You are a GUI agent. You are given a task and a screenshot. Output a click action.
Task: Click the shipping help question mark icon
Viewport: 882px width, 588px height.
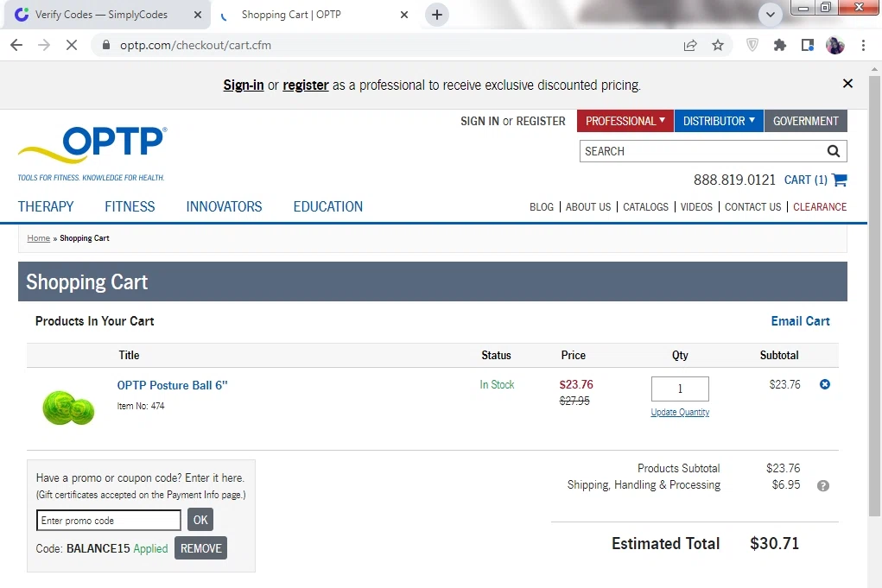coord(822,486)
